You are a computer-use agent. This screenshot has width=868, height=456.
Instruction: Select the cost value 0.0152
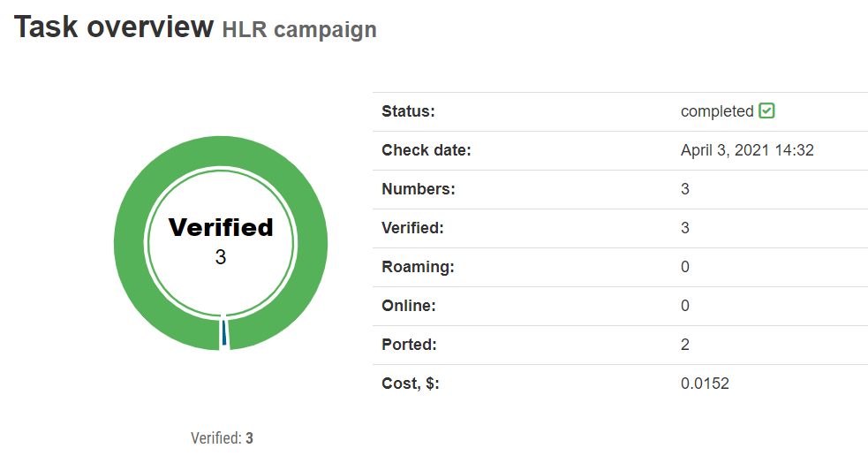(705, 384)
